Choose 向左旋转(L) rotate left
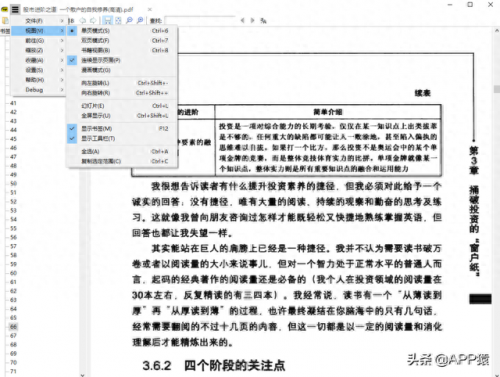 coord(123,83)
